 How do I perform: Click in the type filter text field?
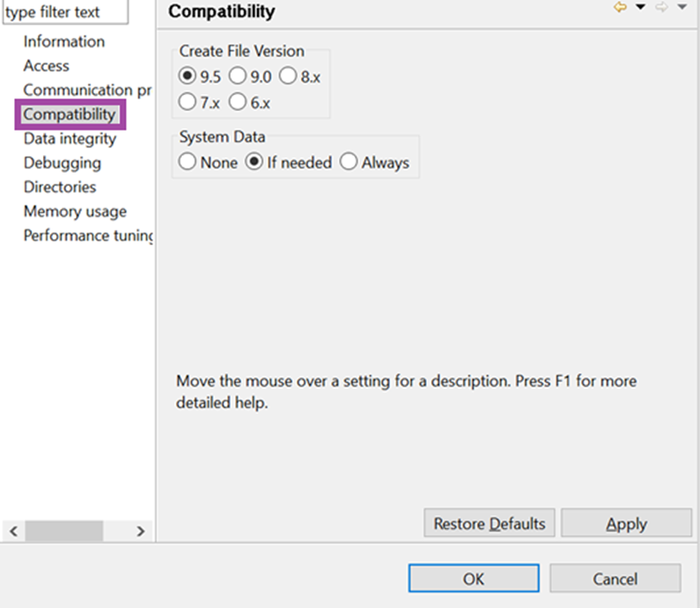pos(65,12)
